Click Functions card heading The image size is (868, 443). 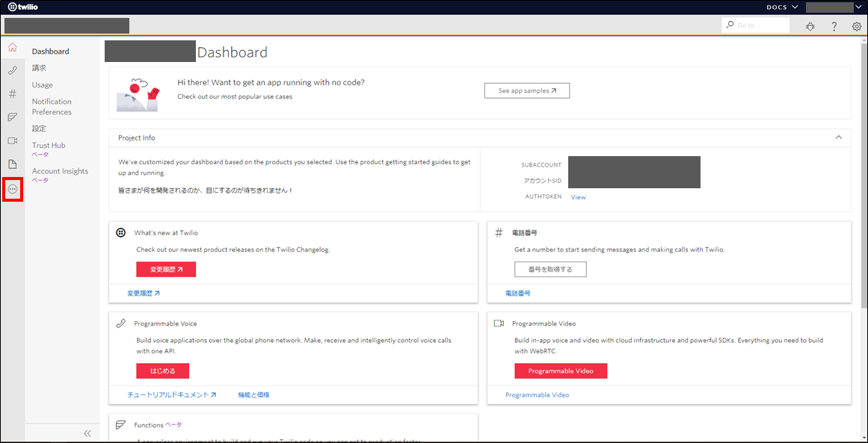[x=148, y=425]
